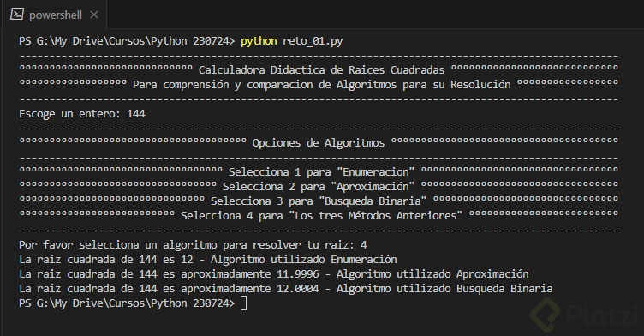
Task: Click the result line ending 'Algoritmo utilizado Enumeración'
Action: [208, 260]
